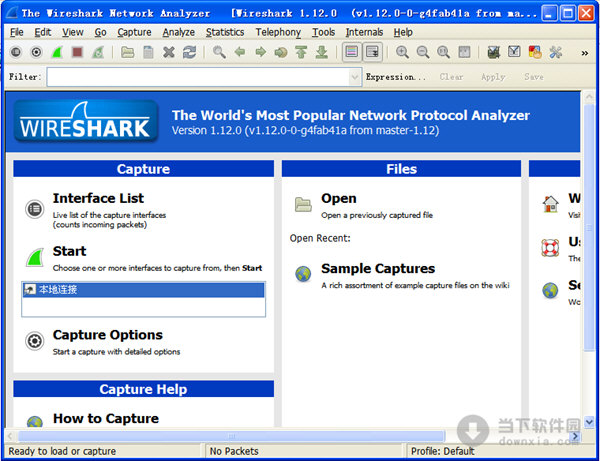
Task: Click Open previously captured file link
Action: point(339,198)
